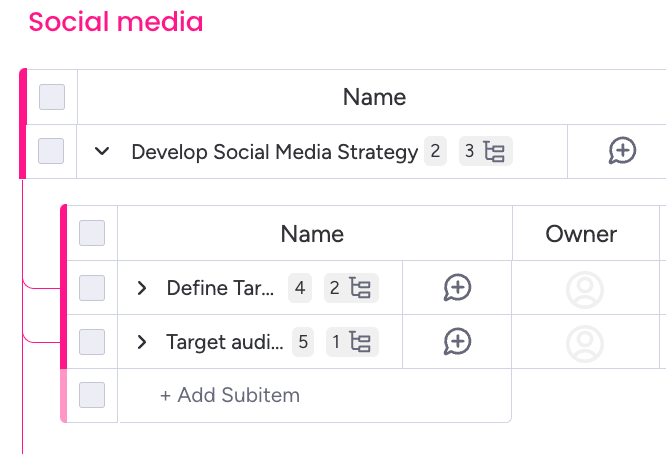Viewport: 666px width, 454px height.
Task: Select all items via top header checkbox
Action: point(52,97)
